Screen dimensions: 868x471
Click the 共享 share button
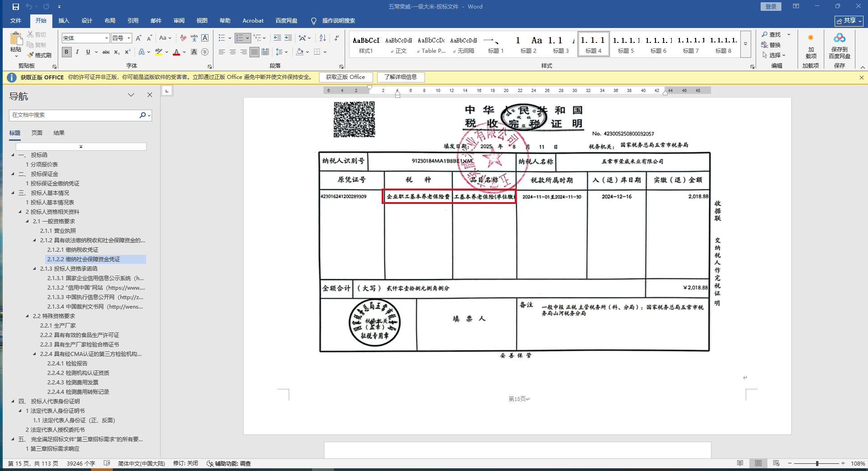tap(849, 21)
